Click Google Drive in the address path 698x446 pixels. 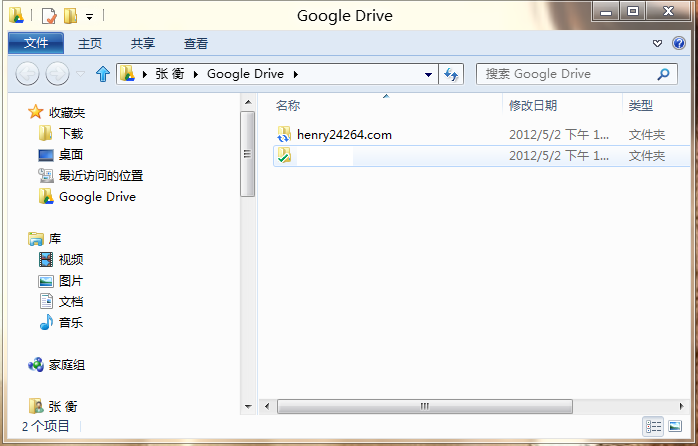tap(245, 74)
